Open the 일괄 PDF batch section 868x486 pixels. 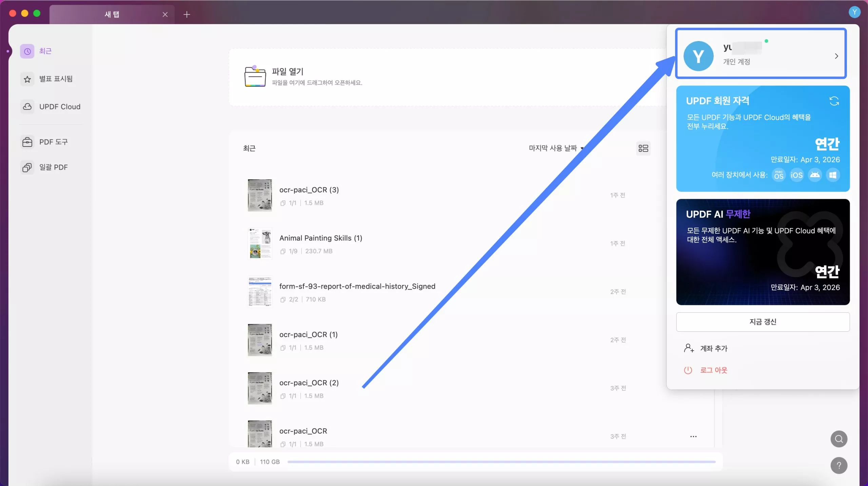[53, 167]
